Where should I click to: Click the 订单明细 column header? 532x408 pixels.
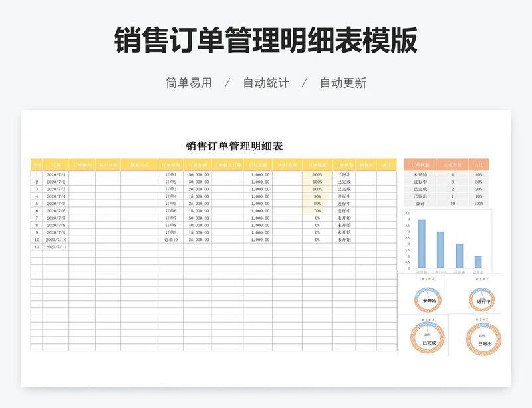pyautogui.click(x=171, y=165)
